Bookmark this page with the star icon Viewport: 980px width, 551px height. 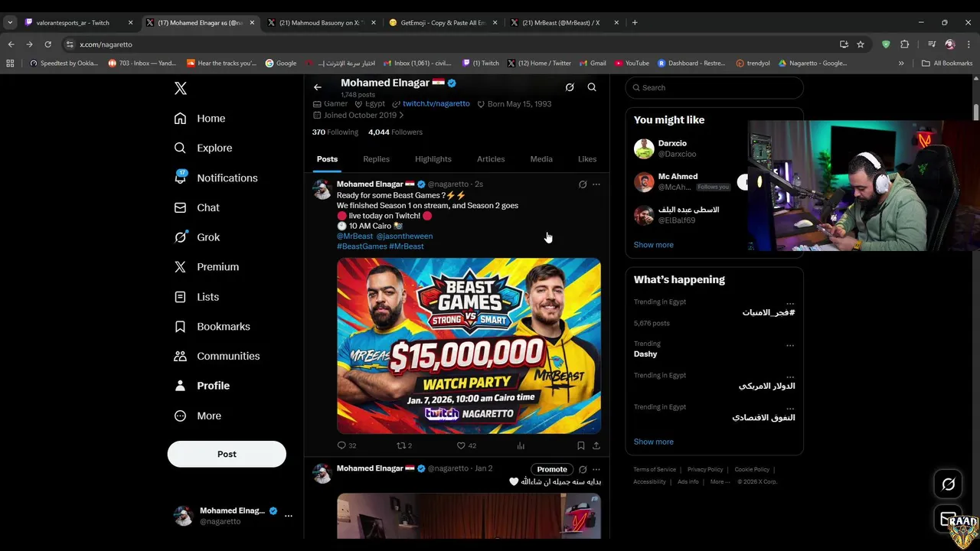[861, 44]
